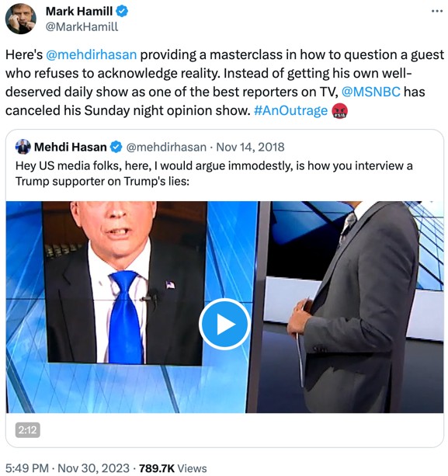Follow the #AnOutrage hashtag link
Viewport: 448px width, 476px height.
(291, 110)
